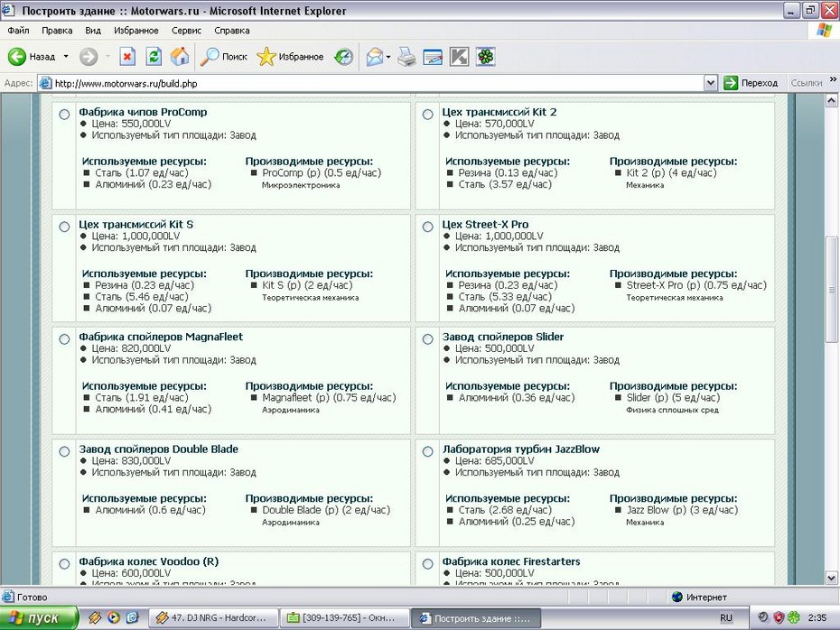Open the Избранное menu
The width and height of the screenshot is (840, 630).
point(136,31)
